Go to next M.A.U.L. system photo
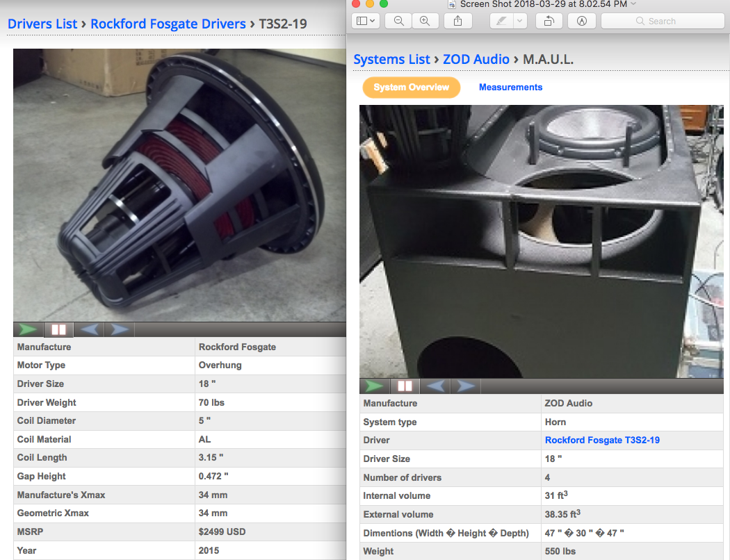This screenshot has width=730, height=560. (466, 386)
